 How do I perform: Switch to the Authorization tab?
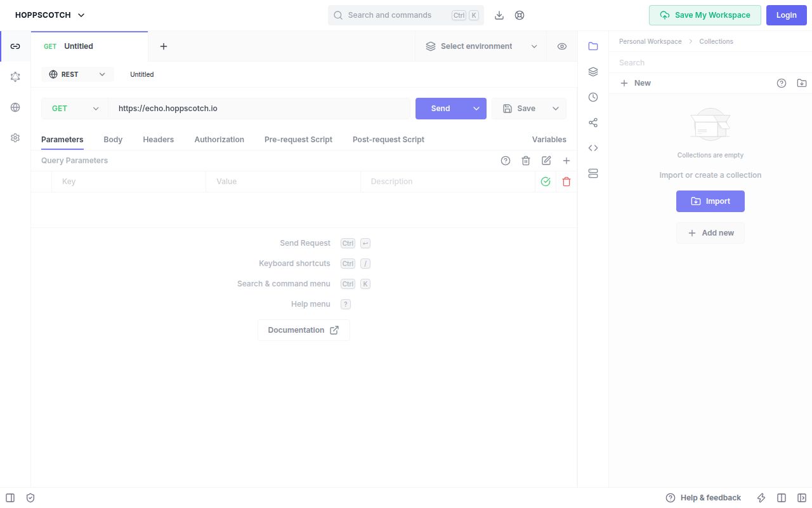coord(219,140)
